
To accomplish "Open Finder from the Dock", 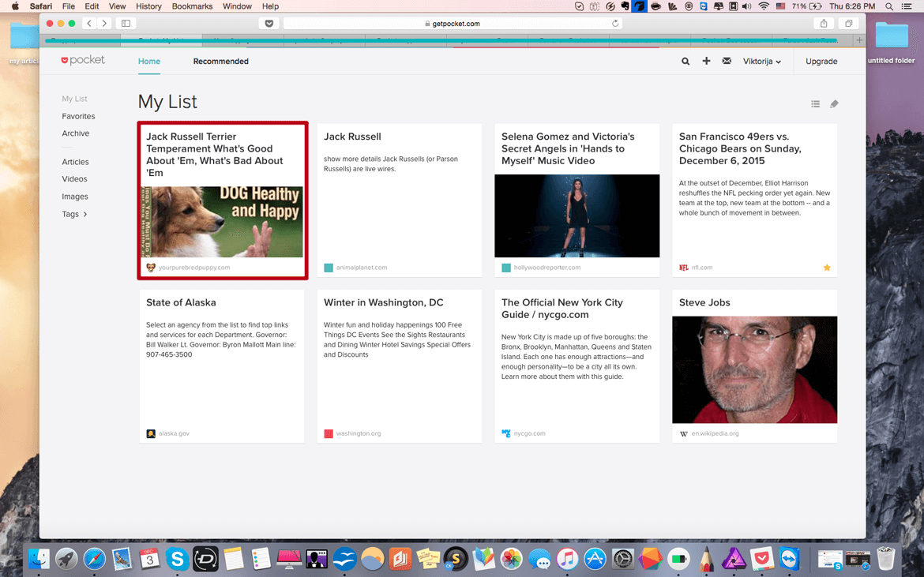I will [39, 558].
